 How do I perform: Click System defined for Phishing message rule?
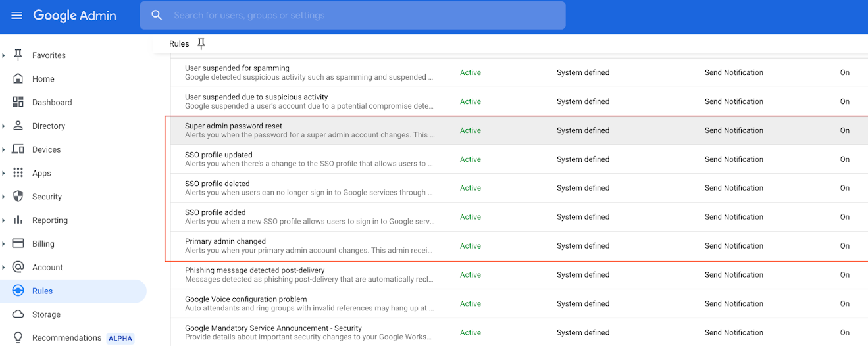[583, 275]
